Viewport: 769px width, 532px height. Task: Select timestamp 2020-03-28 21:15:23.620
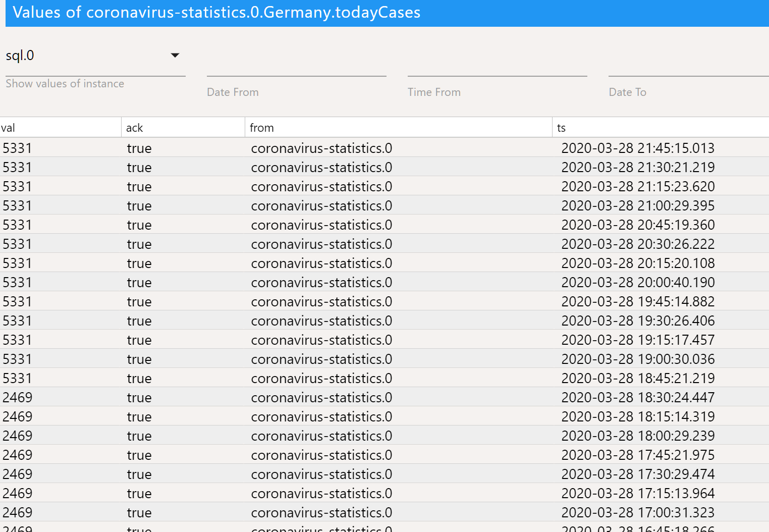pos(638,186)
